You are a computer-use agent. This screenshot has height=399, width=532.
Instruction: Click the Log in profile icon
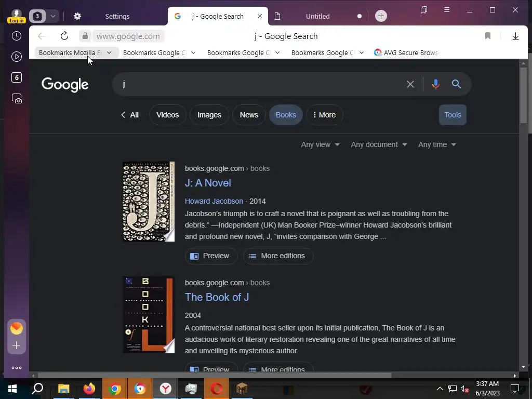click(16, 16)
